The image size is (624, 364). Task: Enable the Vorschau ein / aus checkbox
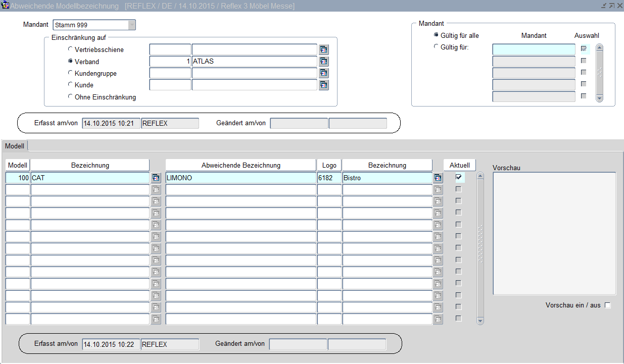[608, 305]
